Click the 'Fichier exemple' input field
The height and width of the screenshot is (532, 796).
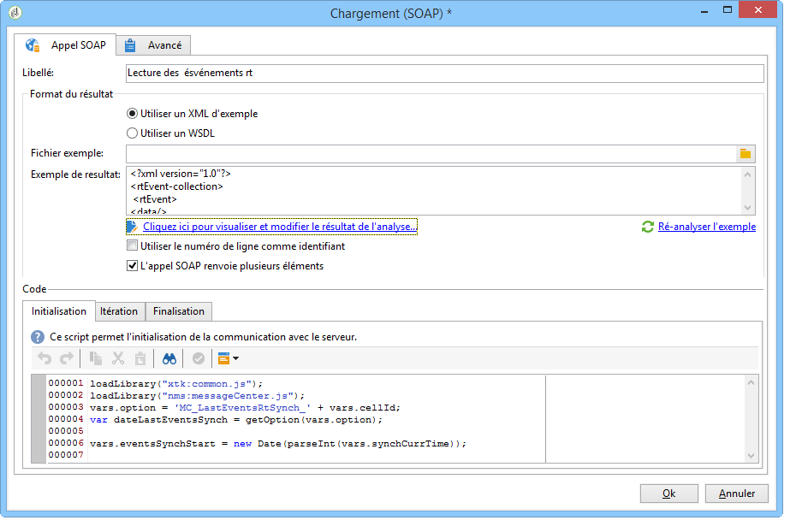[431, 154]
